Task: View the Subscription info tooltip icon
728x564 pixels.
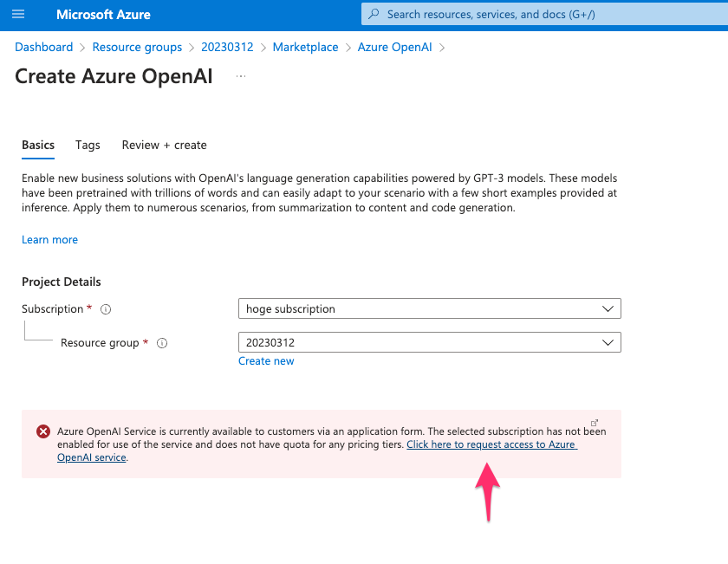Action: click(105, 308)
